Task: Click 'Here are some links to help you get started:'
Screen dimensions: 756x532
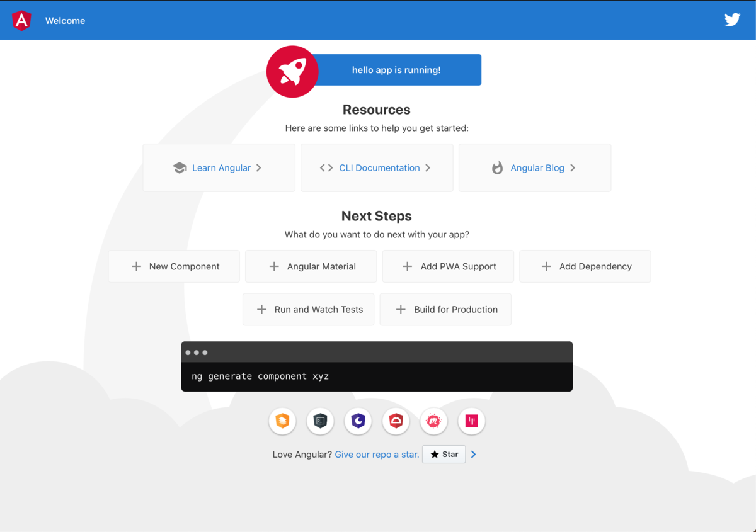Action: click(377, 128)
